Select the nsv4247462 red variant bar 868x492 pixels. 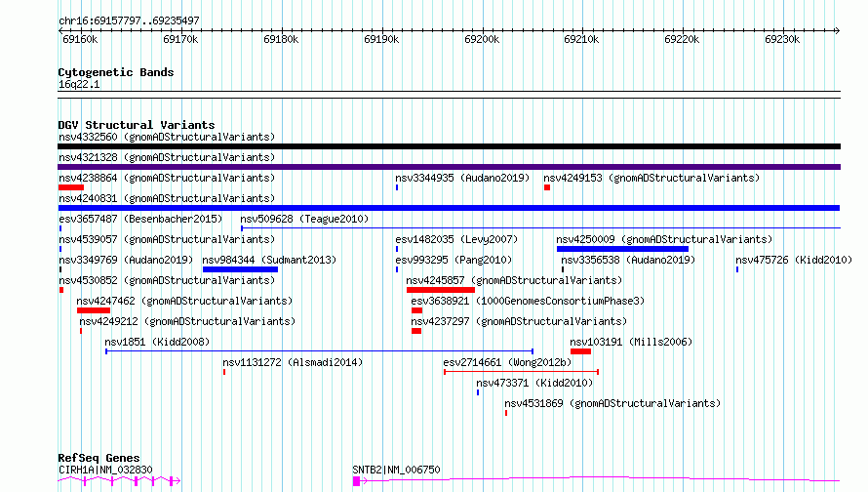tap(94, 310)
